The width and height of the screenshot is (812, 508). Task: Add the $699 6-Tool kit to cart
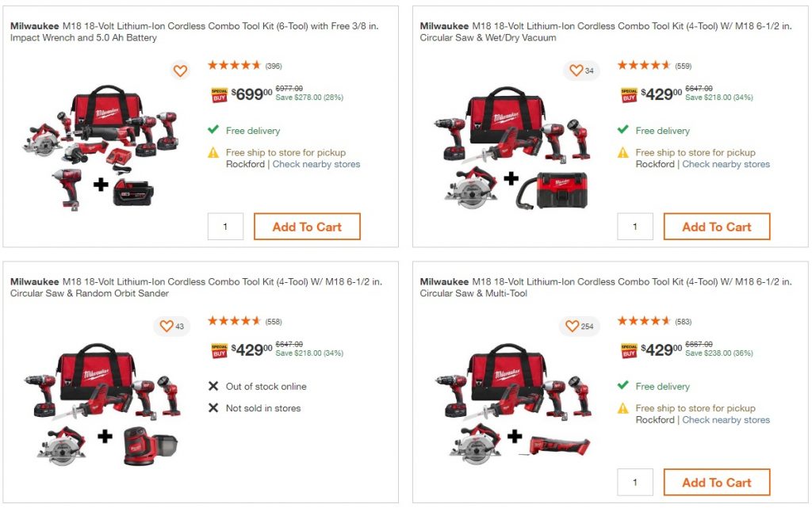[307, 227]
